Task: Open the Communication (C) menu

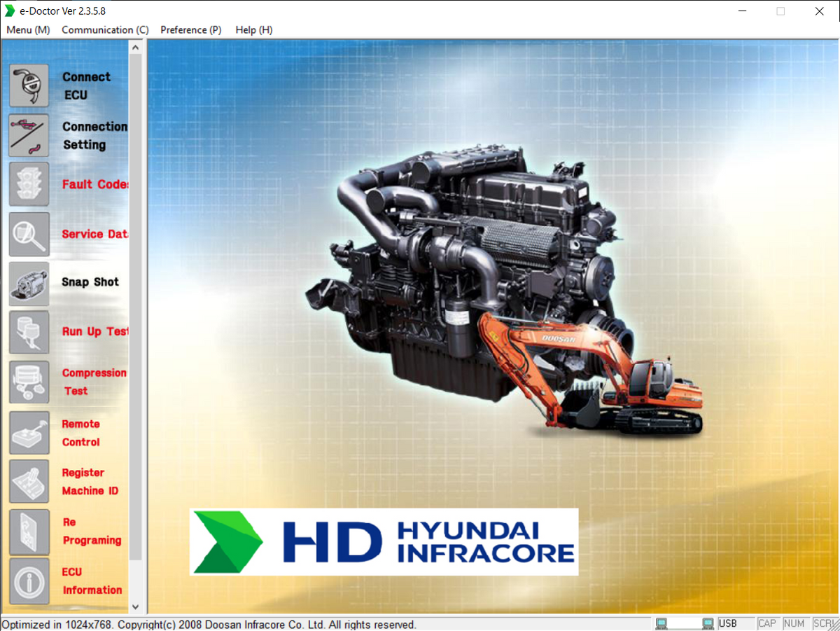Action: point(105,30)
